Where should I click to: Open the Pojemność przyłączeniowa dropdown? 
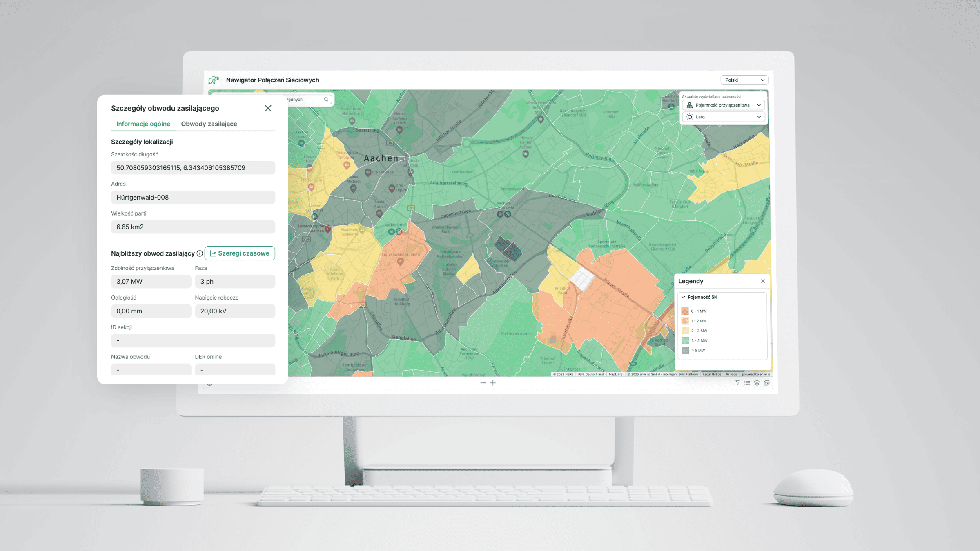723,105
